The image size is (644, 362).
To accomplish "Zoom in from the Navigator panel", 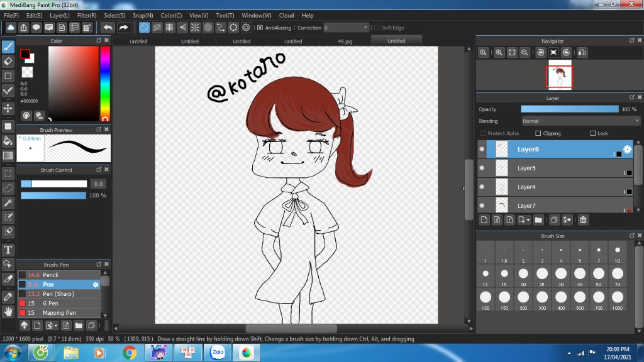I will pos(499,53).
